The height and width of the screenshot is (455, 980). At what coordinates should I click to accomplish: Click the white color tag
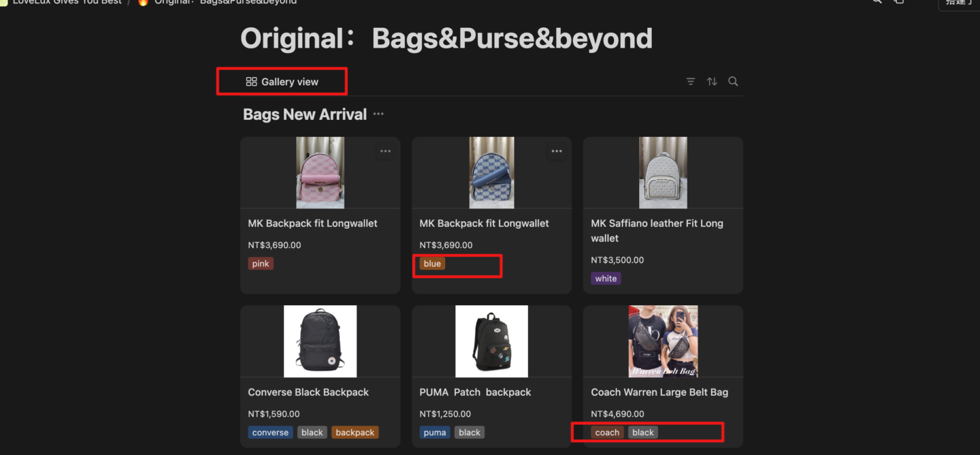[606, 279]
